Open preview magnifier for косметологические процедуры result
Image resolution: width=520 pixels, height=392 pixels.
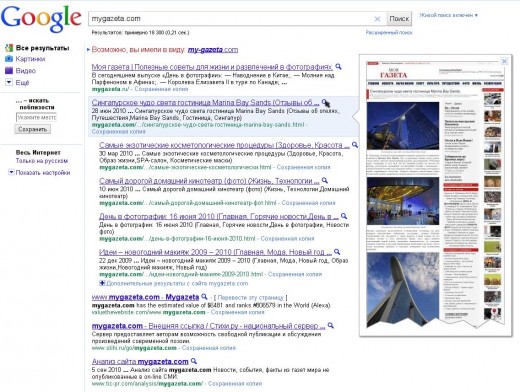click(355, 145)
